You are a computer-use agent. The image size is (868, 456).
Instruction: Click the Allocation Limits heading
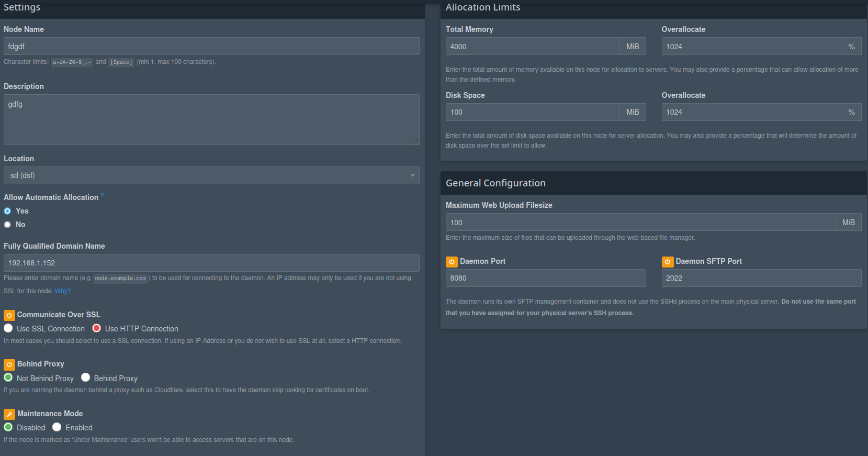483,7
